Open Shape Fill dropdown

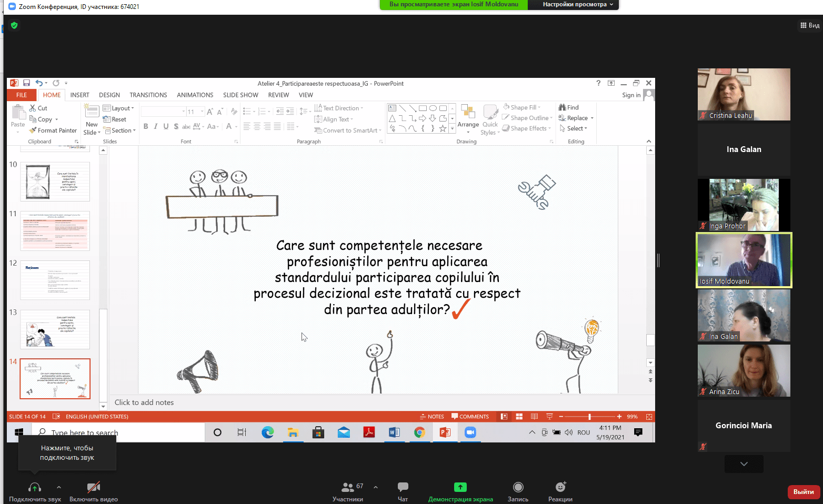point(521,107)
